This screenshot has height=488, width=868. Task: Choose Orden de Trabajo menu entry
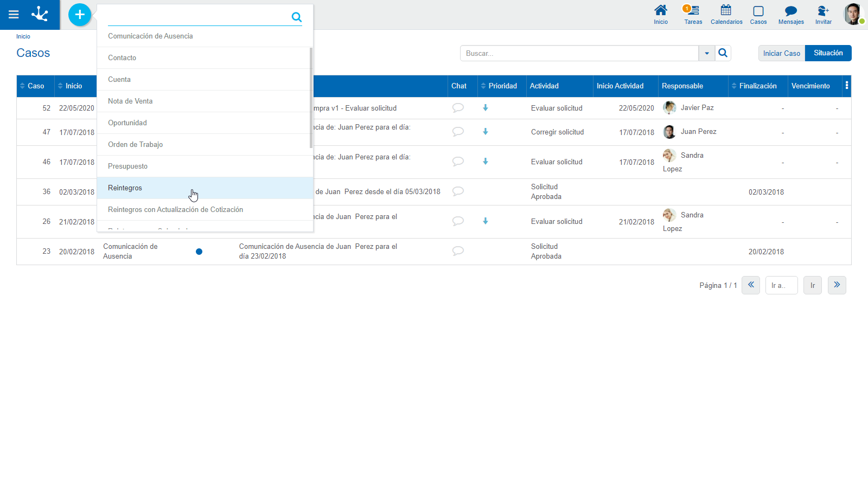(135, 145)
